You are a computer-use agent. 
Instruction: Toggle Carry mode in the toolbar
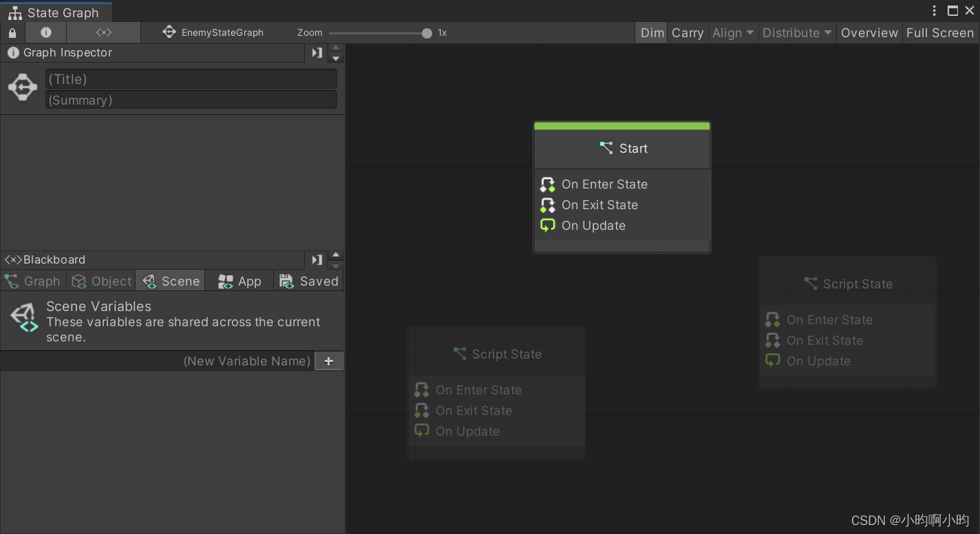[687, 32]
